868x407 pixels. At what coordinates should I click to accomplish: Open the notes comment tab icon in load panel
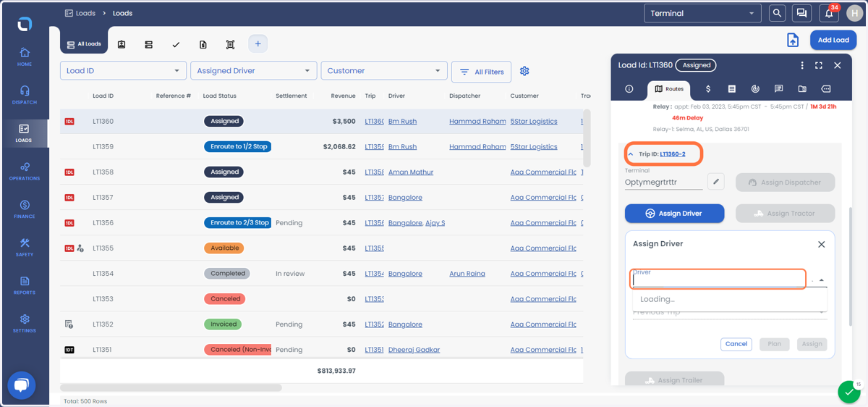(778, 89)
